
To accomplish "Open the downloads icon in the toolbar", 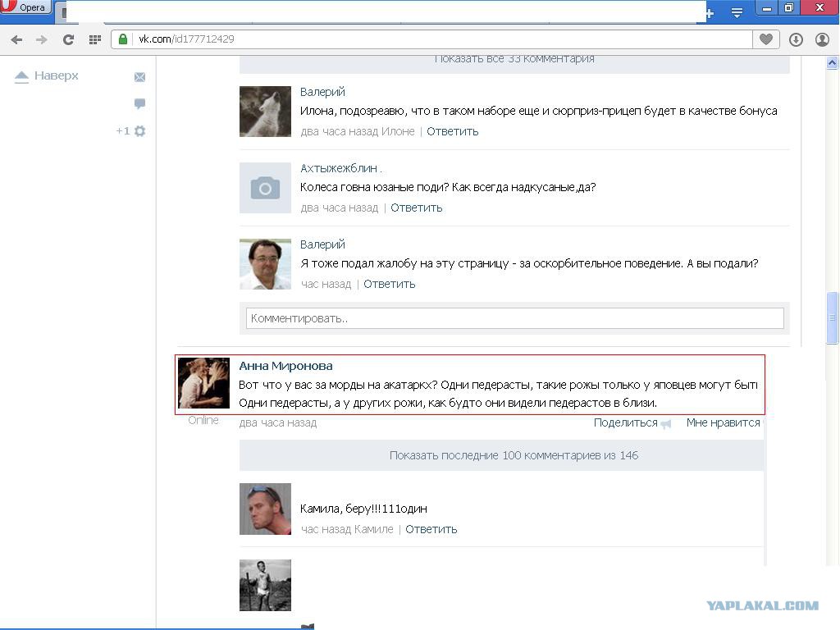I will [x=796, y=39].
